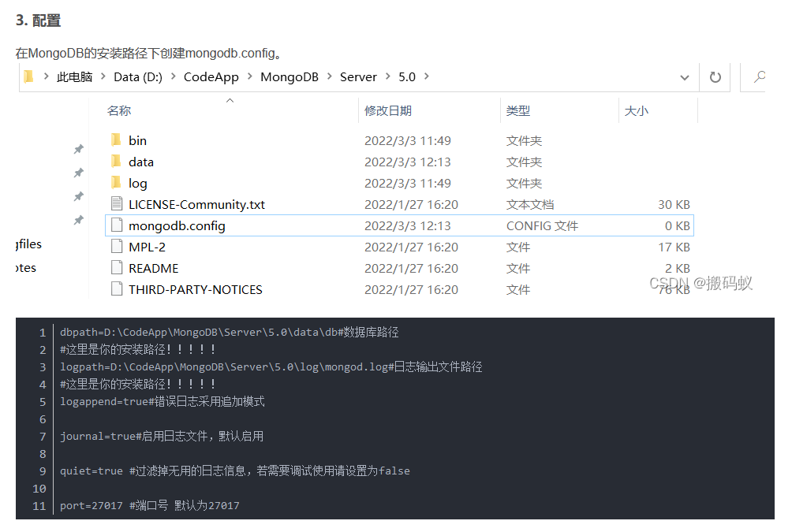Sort by 修改日期 column header
Screen dimensions: 792x532
tap(388, 110)
